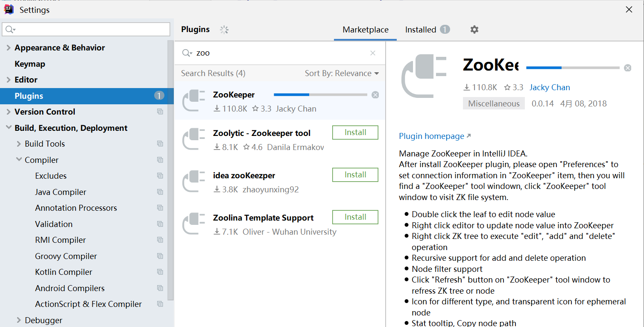Expand the Debugger node
This screenshot has width=644, height=327.
click(19, 320)
